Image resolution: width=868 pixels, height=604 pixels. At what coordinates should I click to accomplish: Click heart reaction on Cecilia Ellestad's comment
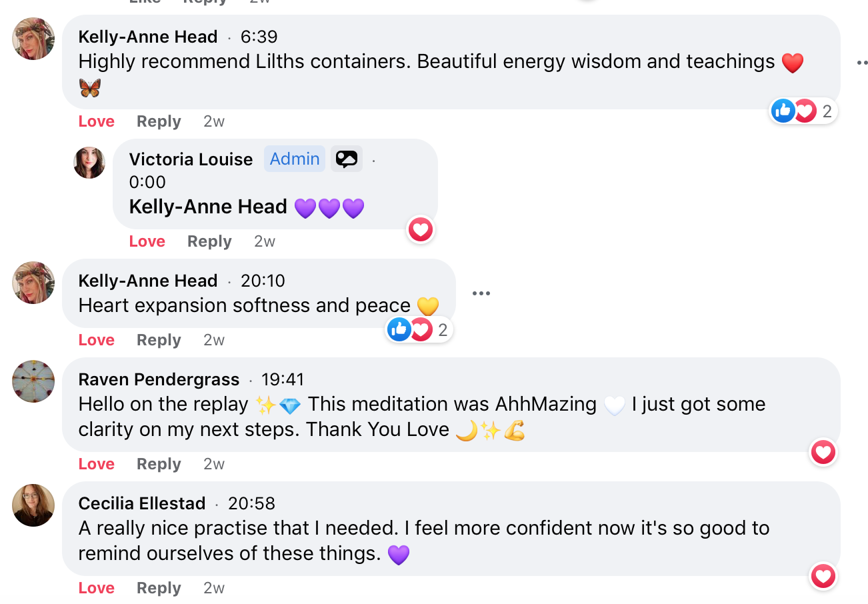[x=823, y=576]
